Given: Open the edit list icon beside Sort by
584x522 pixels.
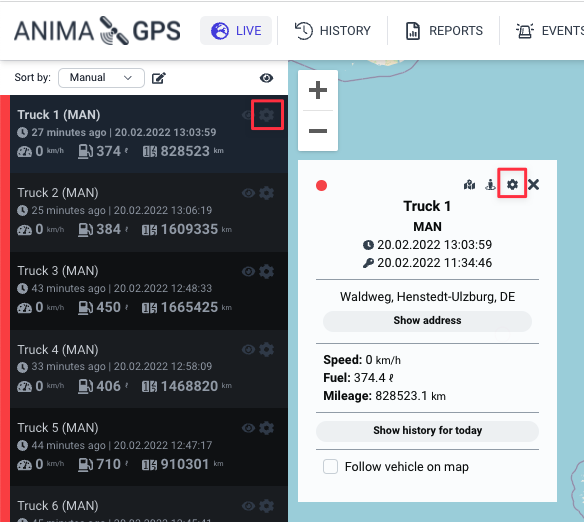Looking at the screenshot, I should click(159, 78).
